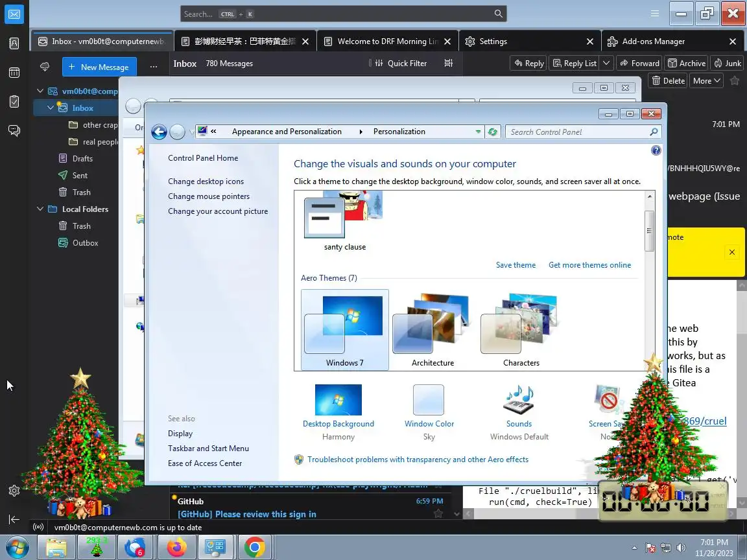
Task: Click the Thunderbird taskbar icon with badge
Action: pos(136,548)
